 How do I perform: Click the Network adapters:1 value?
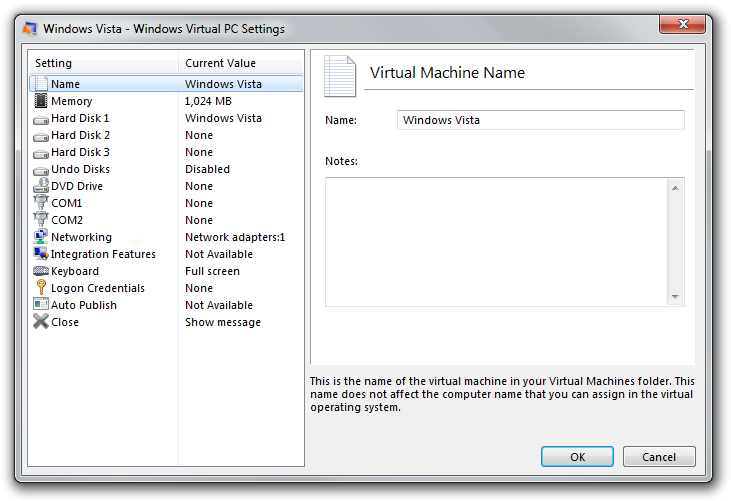tap(235, 237)
